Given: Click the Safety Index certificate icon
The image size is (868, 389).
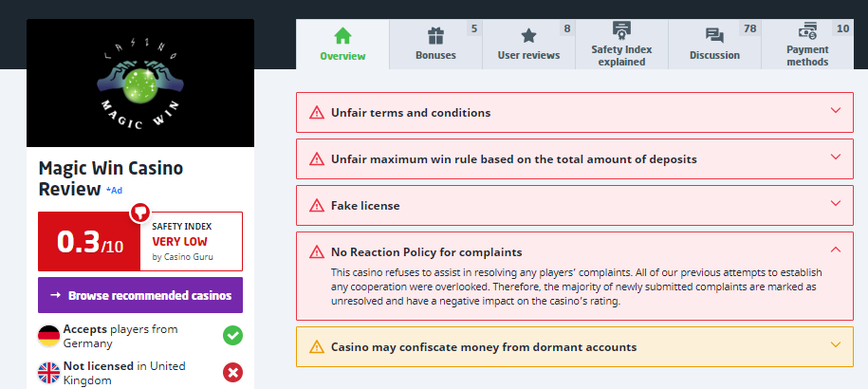Looking at the screenshot, I should 621,29.
